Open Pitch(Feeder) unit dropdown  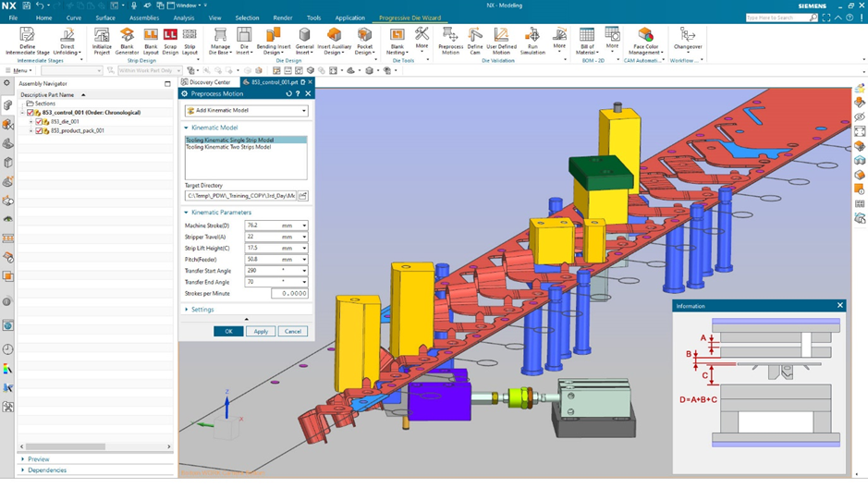(304, 260)
